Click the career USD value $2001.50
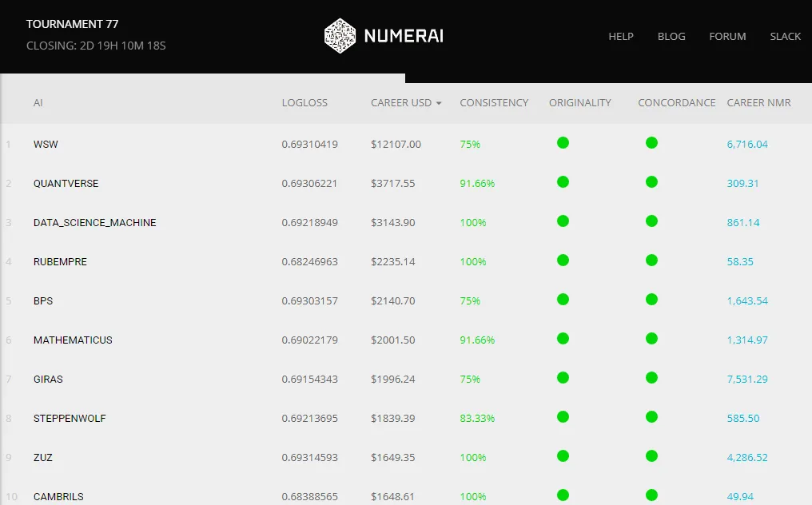Viewport: 812px width, 505px height. [x=392, y=340]
